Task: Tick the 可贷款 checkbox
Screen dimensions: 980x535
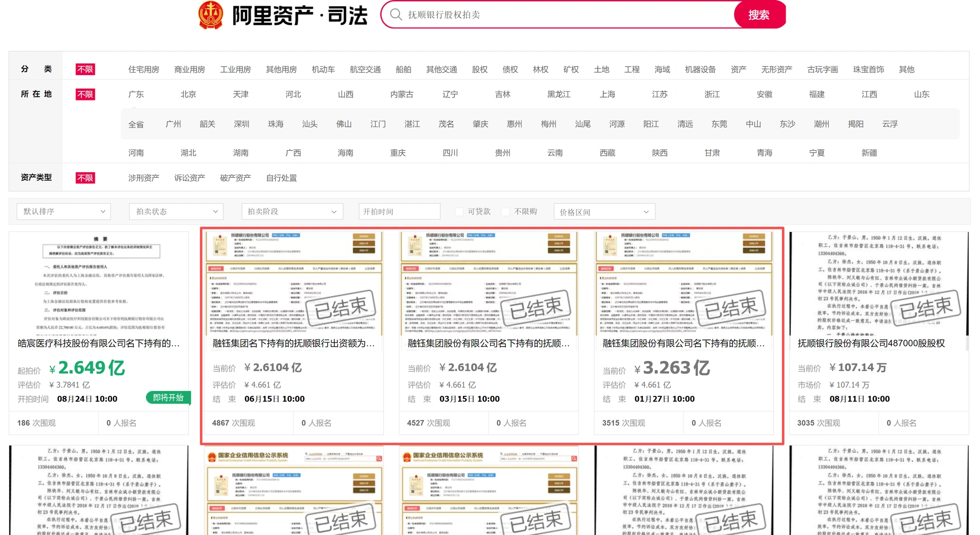Action: (459, 211)
